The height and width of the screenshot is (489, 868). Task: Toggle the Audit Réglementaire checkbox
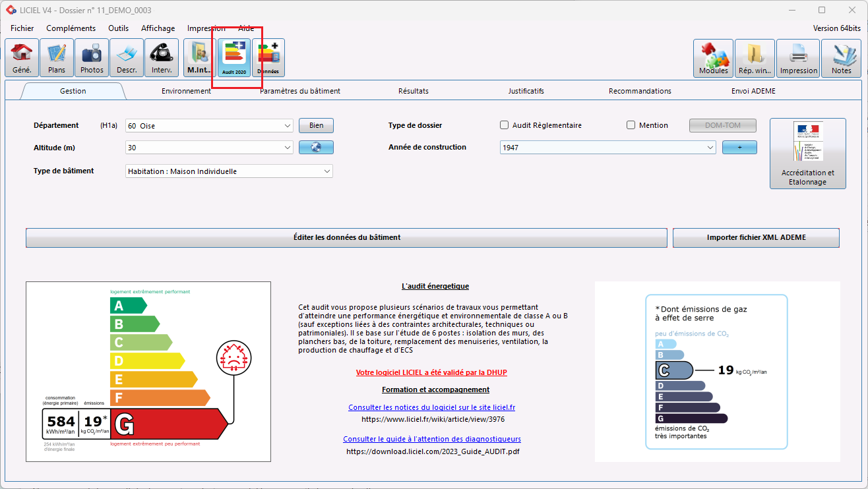click(x=505, y=125)
